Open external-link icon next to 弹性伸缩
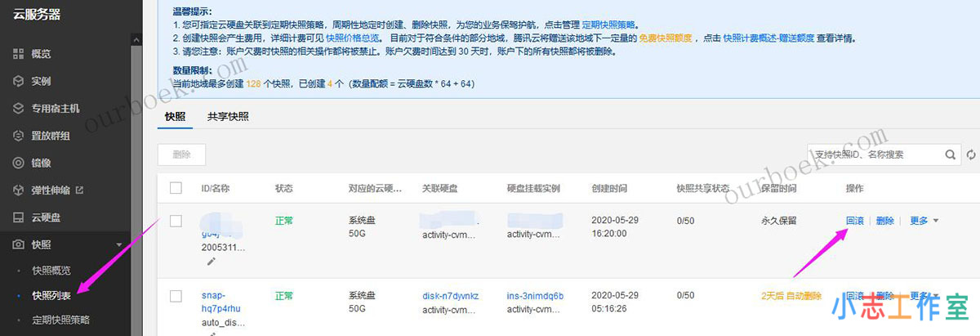The width and height of the screenshot is (980, 336). [79, 190]
